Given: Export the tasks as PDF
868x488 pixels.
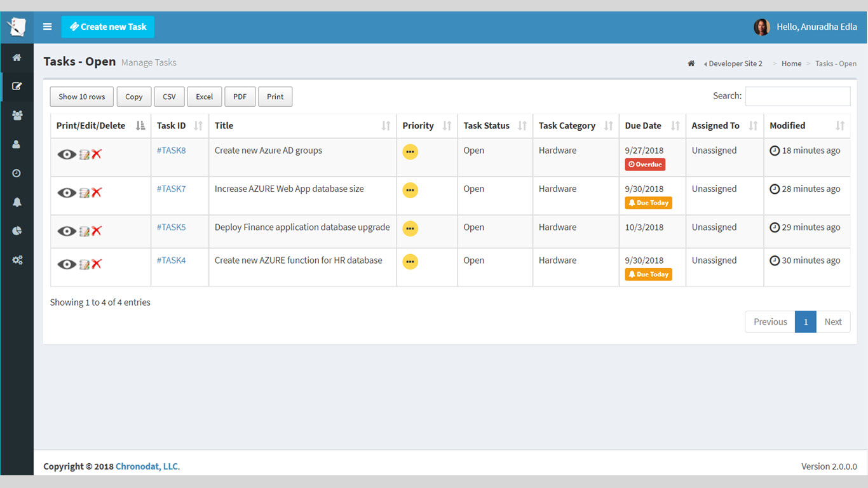Looking at the screenshot, I should (240, 97).
